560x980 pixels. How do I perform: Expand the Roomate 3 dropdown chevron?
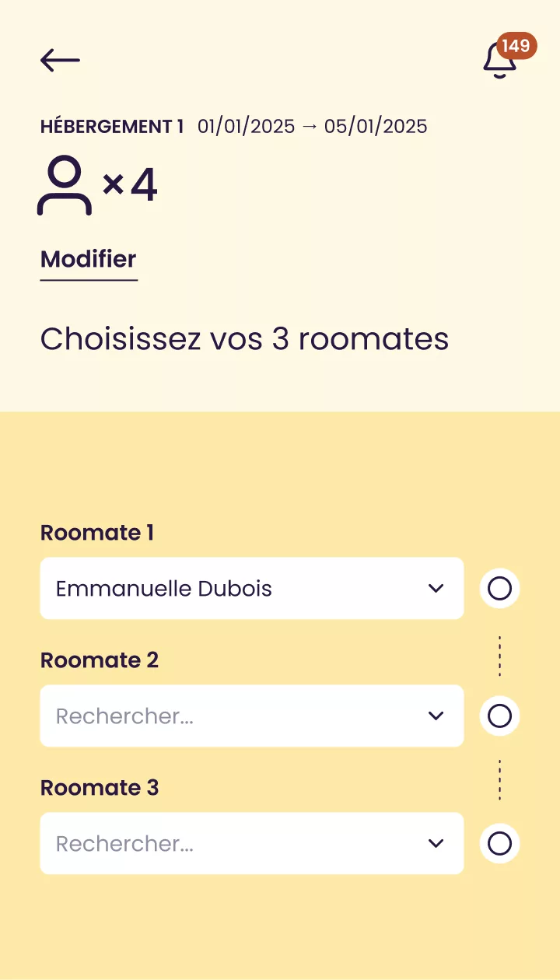436,843
